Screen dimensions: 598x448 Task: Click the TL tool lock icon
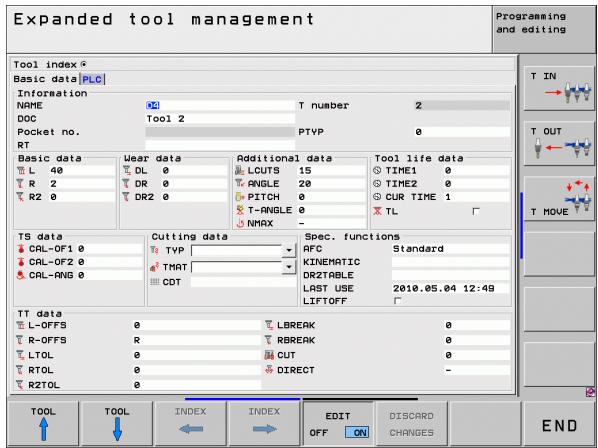378,211
